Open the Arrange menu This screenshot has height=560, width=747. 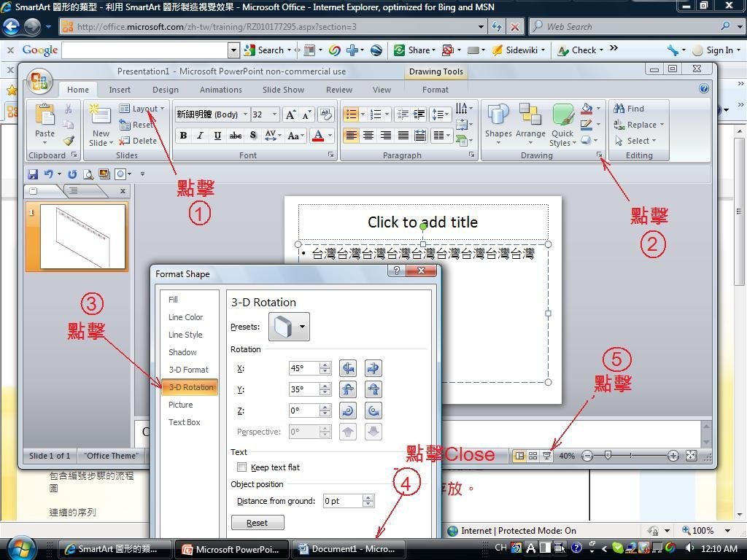coord(530,124)
